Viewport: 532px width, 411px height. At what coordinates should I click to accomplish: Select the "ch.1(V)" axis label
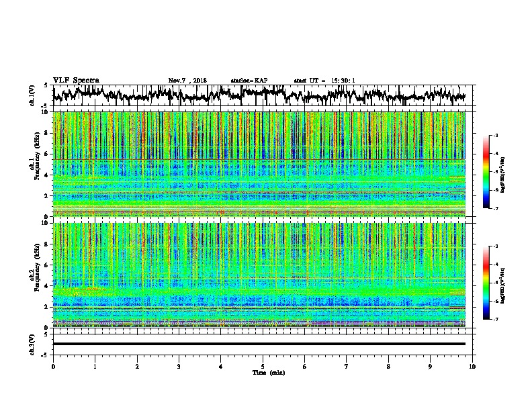pos(32,95)
